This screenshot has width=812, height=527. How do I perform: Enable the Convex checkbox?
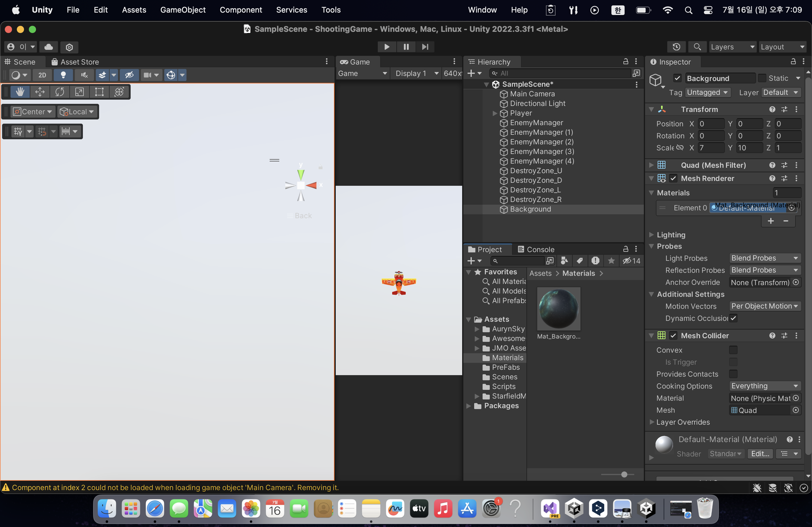[733, 350]
